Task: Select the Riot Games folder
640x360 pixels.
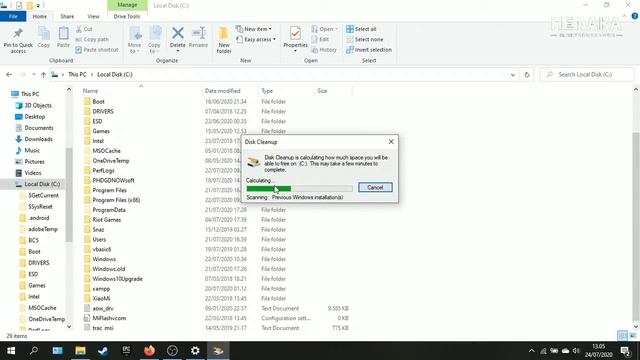Action: [107, 220]
